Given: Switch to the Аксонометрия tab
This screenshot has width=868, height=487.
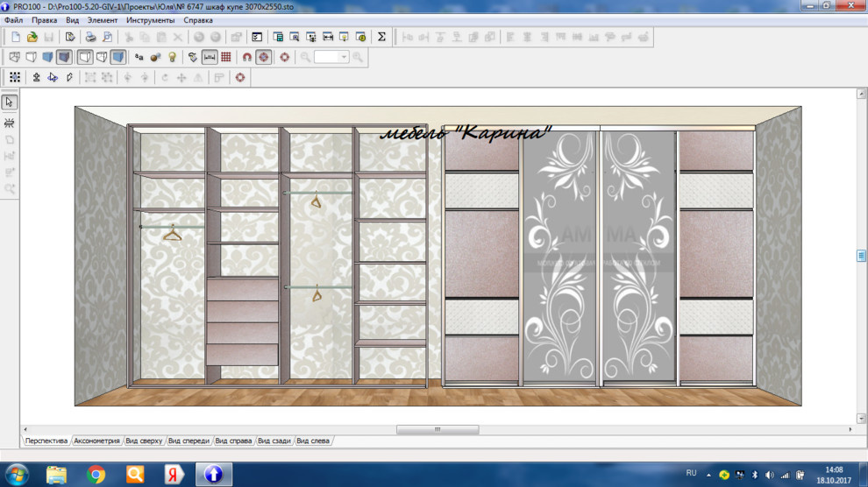Looking at the screenshot, I should [x=96, y=441].
